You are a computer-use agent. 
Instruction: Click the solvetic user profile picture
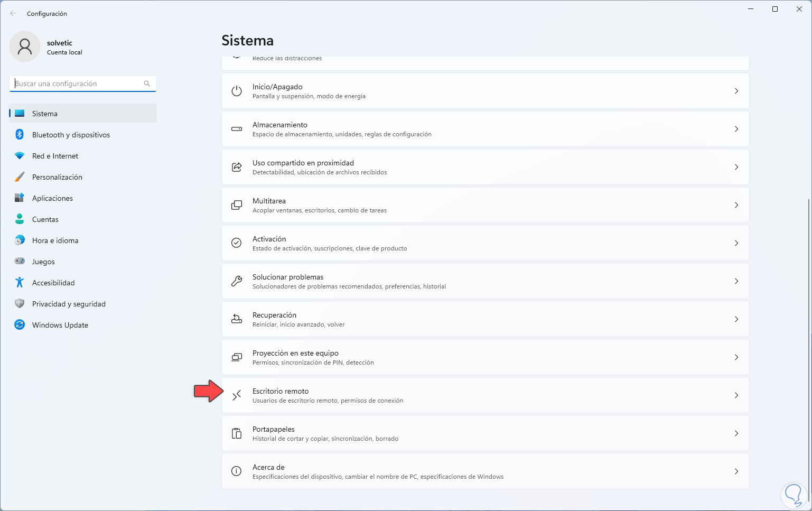tap(25, 47)
